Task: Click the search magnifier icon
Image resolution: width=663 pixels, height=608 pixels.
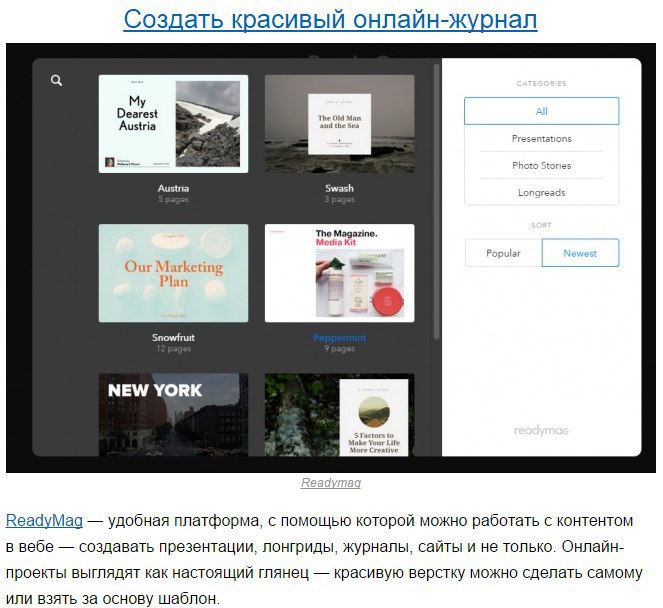Action: click(x=56, y=80)
